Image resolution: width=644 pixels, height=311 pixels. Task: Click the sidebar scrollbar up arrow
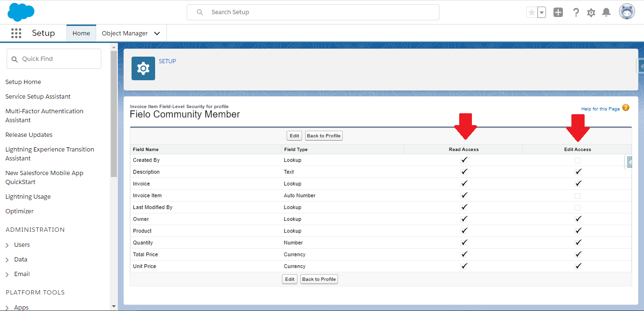click(x=114, y=47)
